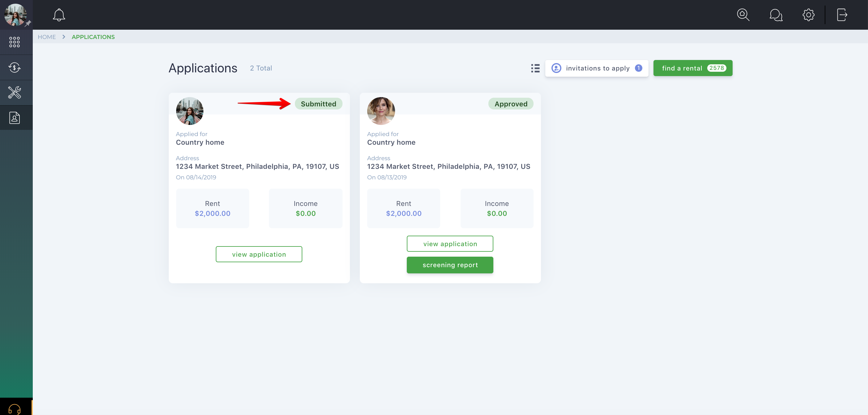Click the pin icon beside profile avatar
The height and width of the screenshot is (415, 868).
28,23
